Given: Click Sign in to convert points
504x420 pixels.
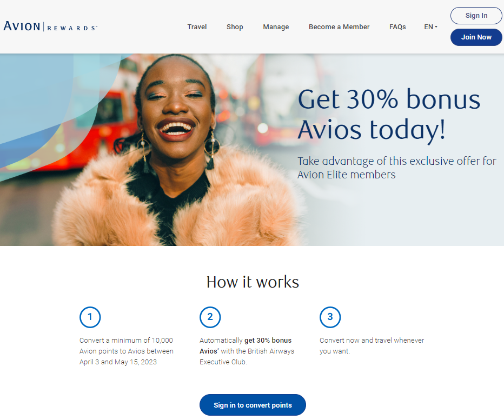Looking at the screenshot, I should point(253,405).
